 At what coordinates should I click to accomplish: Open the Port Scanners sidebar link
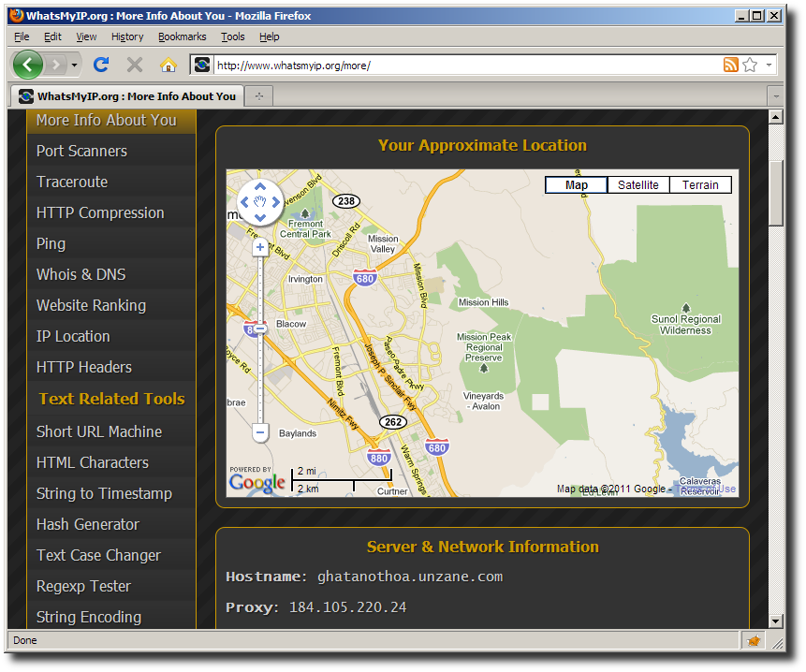[81, 151]
